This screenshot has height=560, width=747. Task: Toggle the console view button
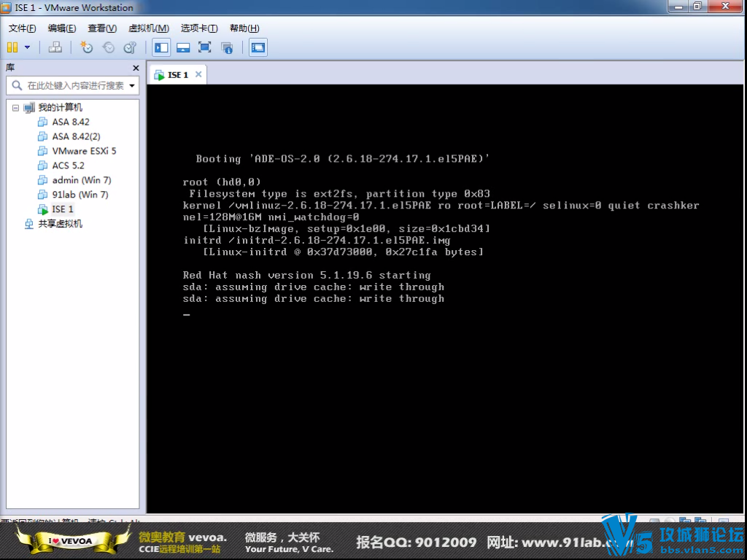[258, 47]
